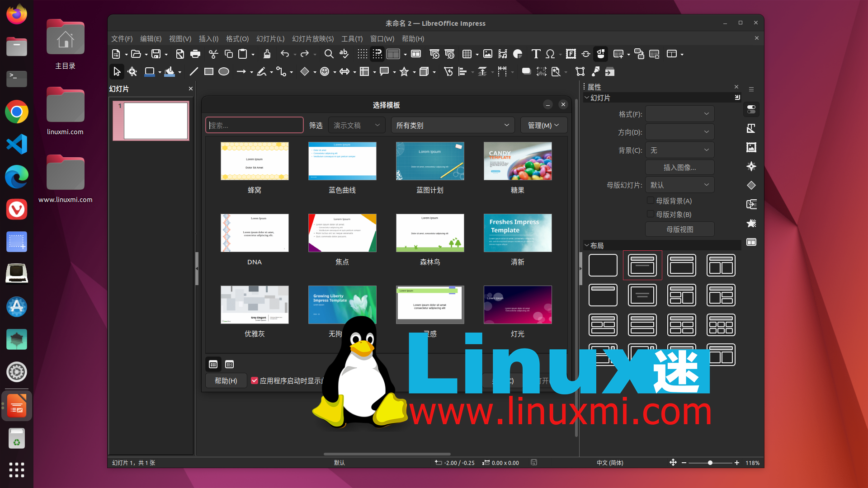Viewport: 868px width, 488px height.
Task: Select slide 1 thumbnail in panel
Action: click(x=156, y=121)
